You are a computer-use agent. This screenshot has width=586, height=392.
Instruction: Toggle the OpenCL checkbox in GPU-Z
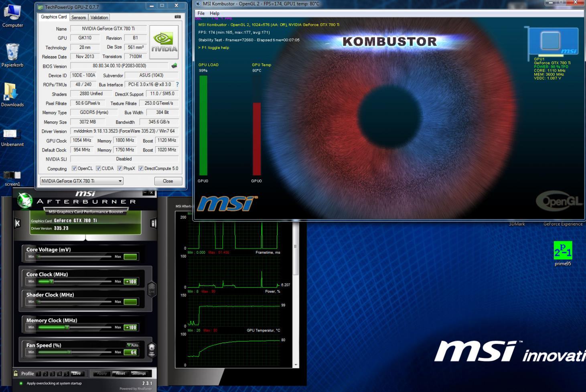coord(74,168)
